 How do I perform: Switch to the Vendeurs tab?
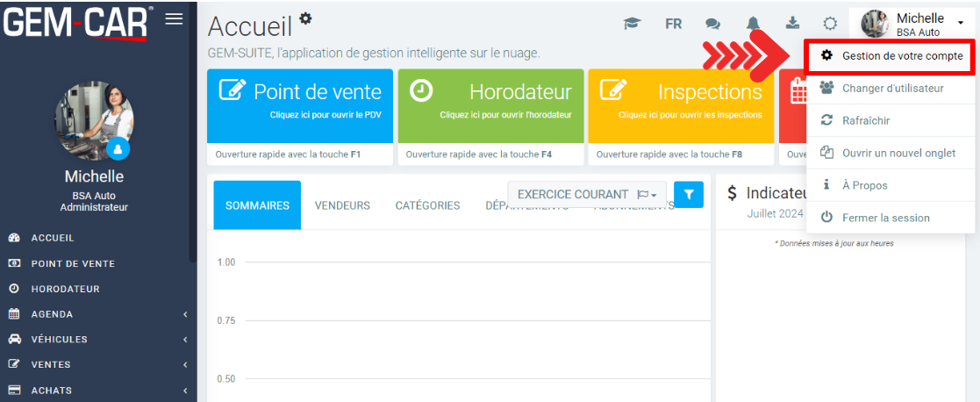[x=342, y=205]
